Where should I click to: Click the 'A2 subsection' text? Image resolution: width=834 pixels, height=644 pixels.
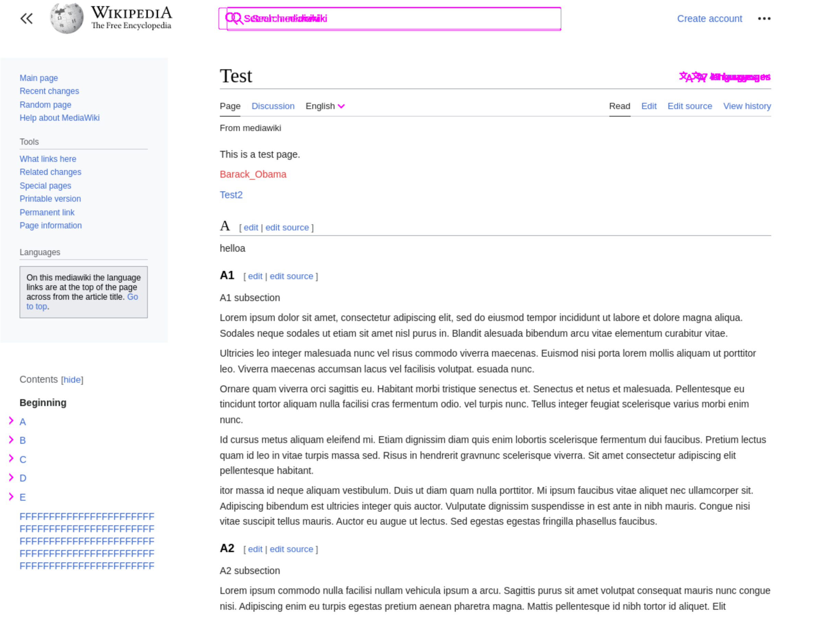(x=250, y=571)
